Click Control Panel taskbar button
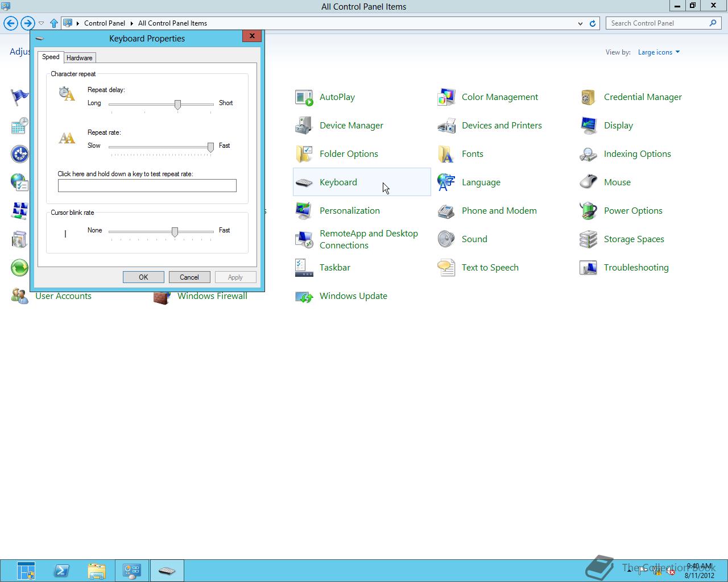This screenshot has width=728, height=582. pyautogui.click(x=132, y=571)
